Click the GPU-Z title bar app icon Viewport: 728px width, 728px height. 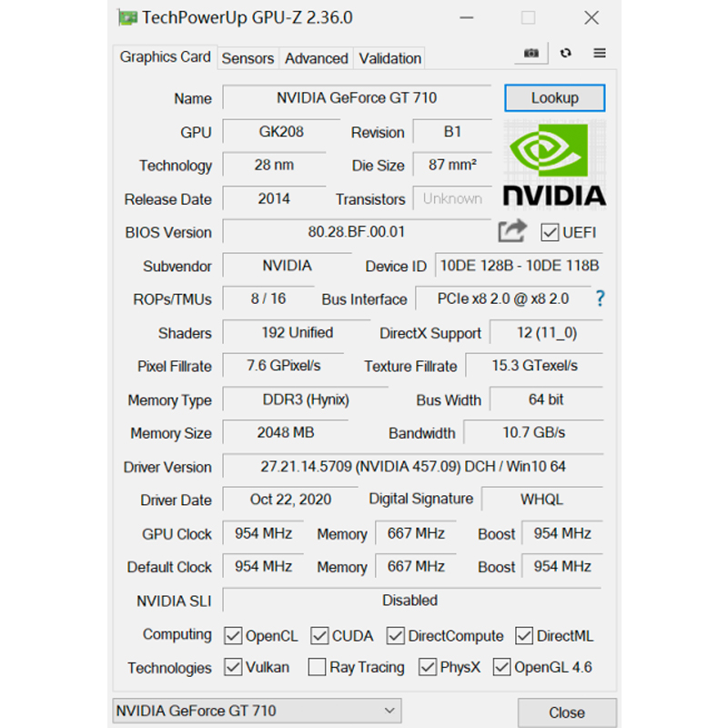[127, 18]
